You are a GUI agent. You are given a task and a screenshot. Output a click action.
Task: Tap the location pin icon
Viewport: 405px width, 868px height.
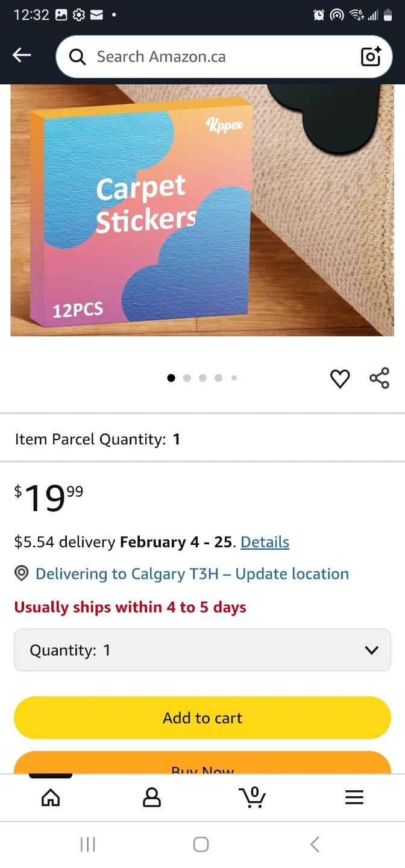pyautogui.click(x=22, y=574)
